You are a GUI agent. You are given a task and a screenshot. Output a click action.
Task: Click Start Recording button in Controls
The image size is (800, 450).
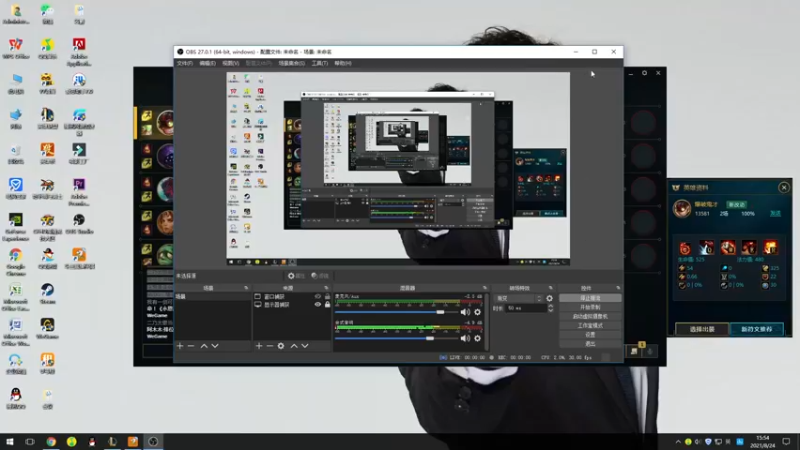click(x=590, y=307)
